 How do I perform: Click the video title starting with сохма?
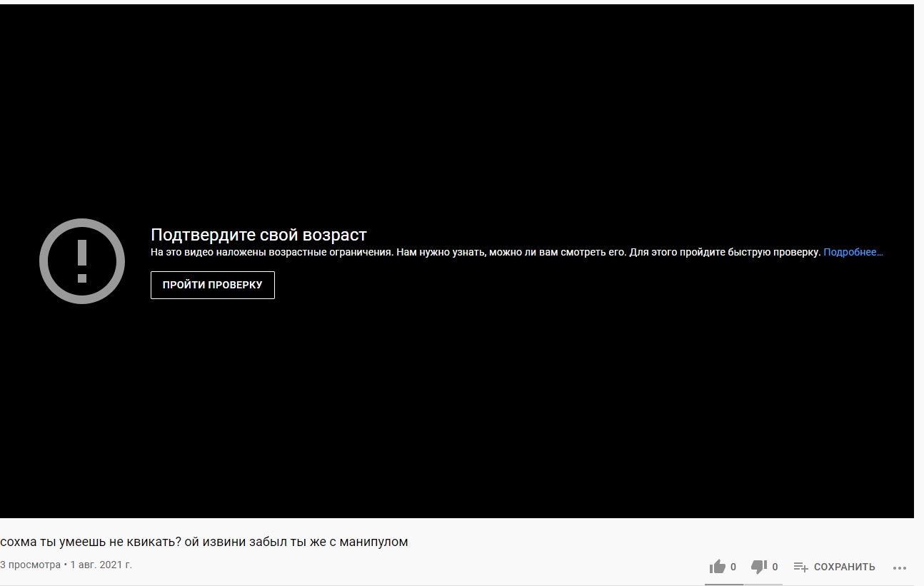(x=204, y=542)
